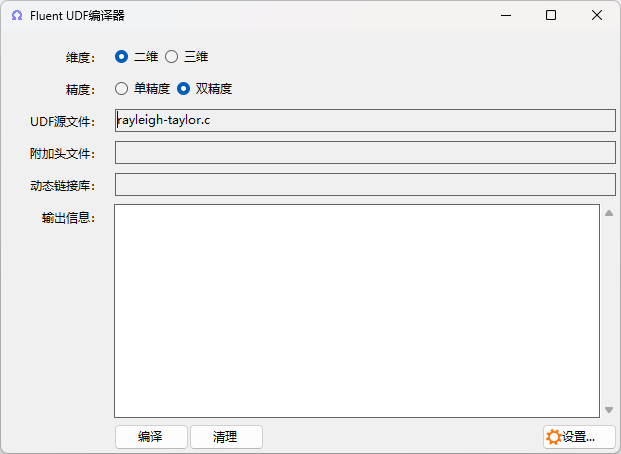Click the 编译 compile button
Image resolution: width=621 pixels, height=454 pixels.
pyautogui.click(x=151, y=437)
